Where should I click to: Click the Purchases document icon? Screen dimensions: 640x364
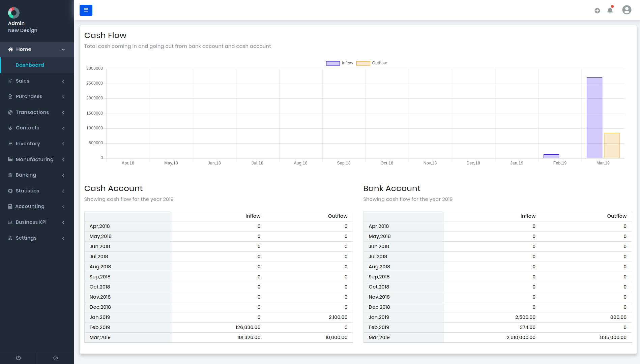(x=10, y=97)
